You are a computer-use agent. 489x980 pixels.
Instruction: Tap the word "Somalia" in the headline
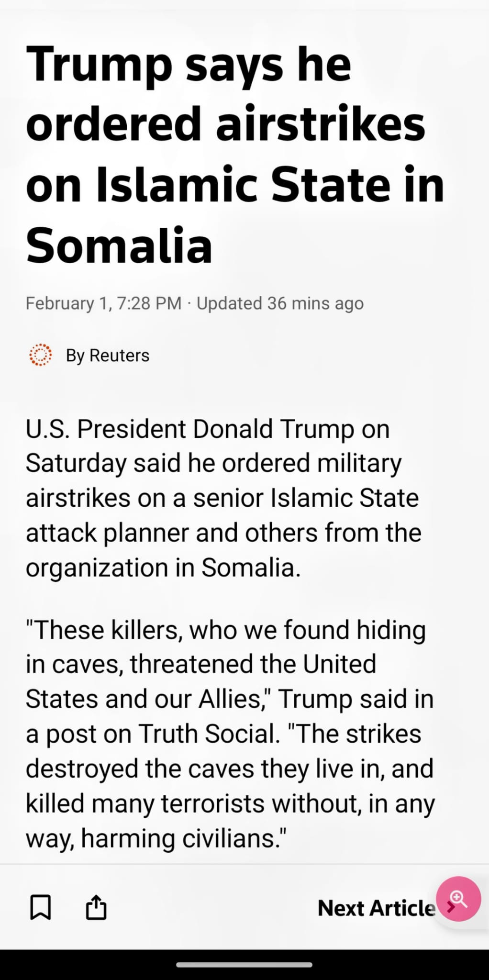click(119, 245)
